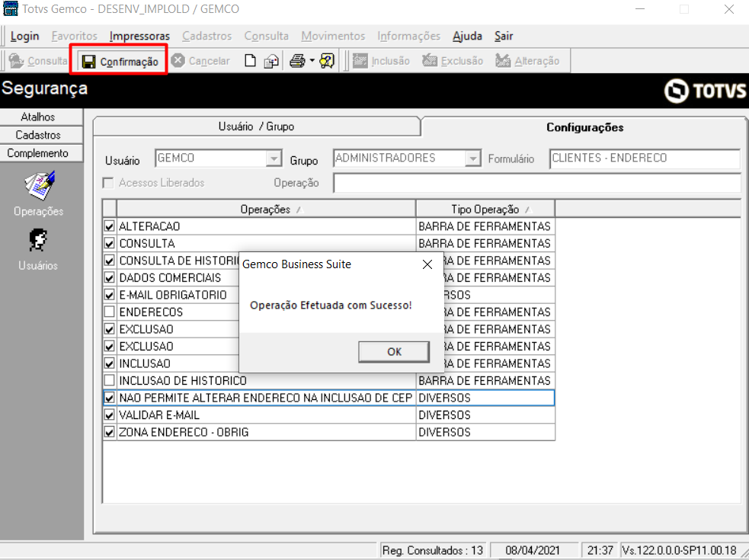Viewport: 749px width, 560px height.
Task: Click the row selector header corner cell
Action: (110, 210)
